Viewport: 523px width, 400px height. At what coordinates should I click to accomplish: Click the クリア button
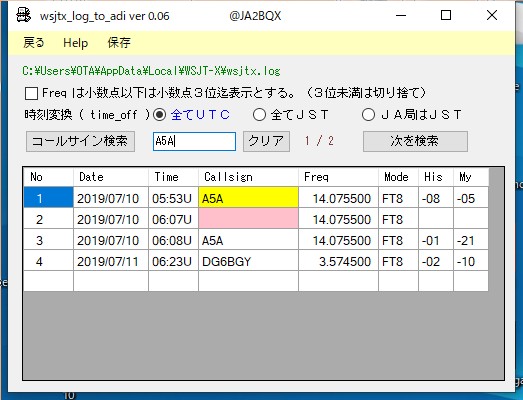click(266, 141)
